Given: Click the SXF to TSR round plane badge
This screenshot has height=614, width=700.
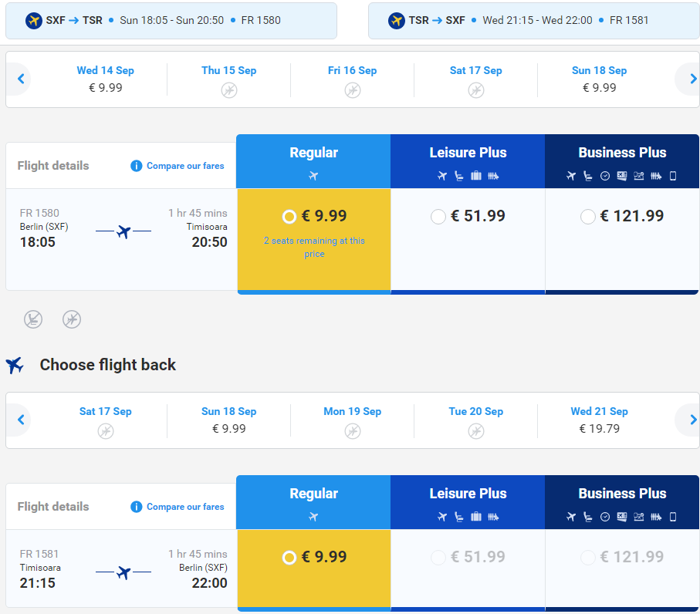Looking at the screenshot, I should [x=33, y=21].
